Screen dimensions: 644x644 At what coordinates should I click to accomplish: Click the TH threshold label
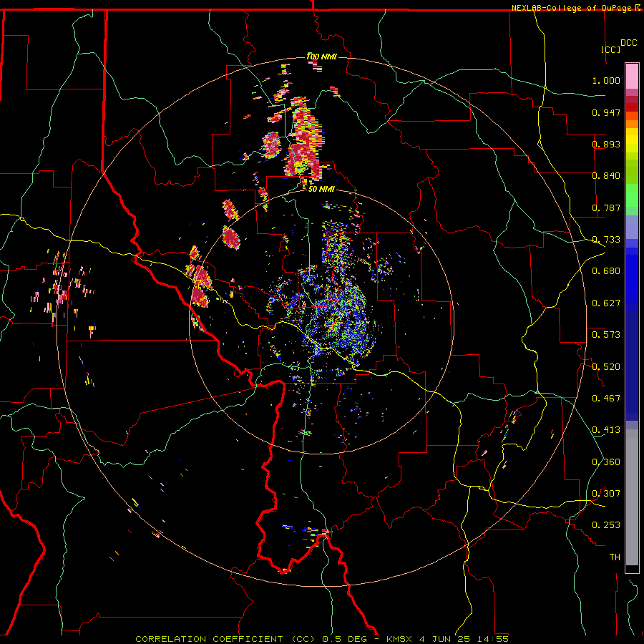click(x=615, y=557)
